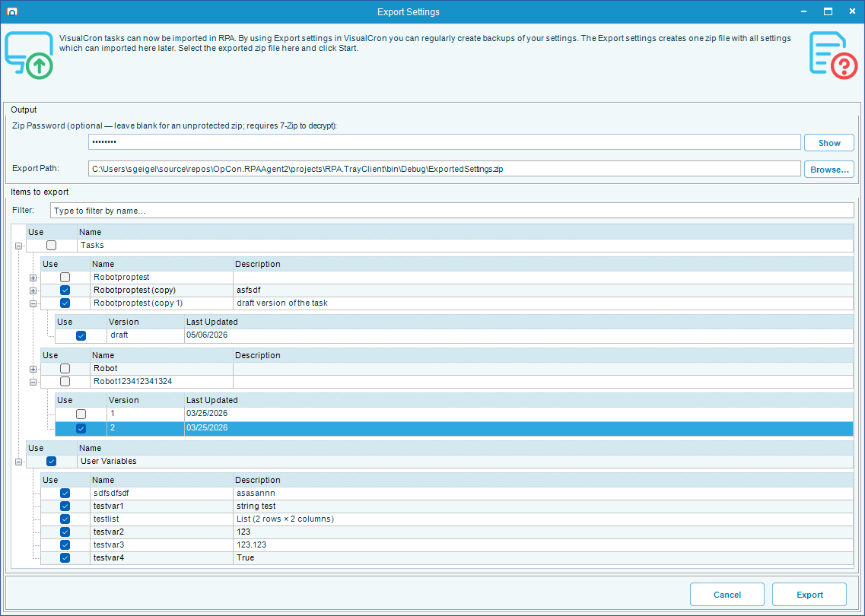
Task: Uncheck the testlist checkbox
Action: coord(65,519)
